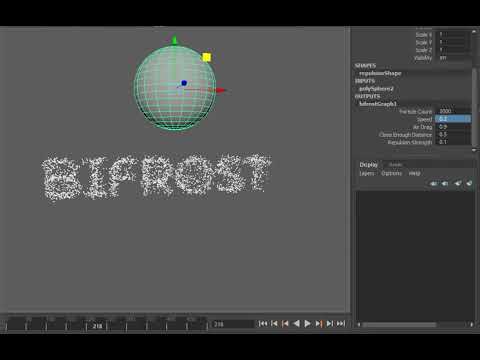Go to end of playback range
This screenshot has height=360, width=480.
[341, 323]
